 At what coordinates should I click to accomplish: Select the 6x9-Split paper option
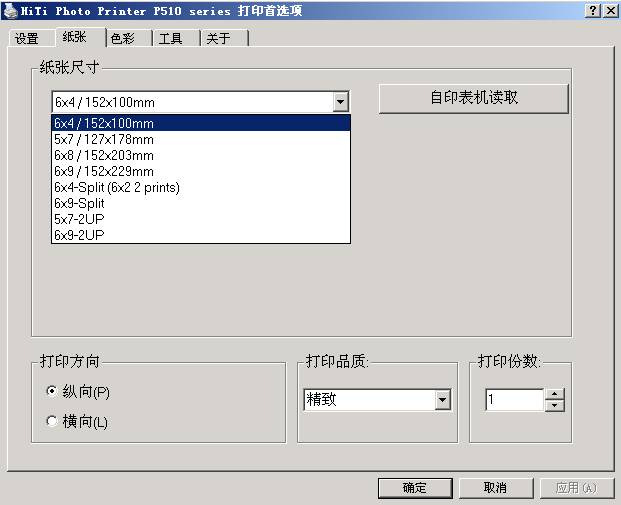79,203
